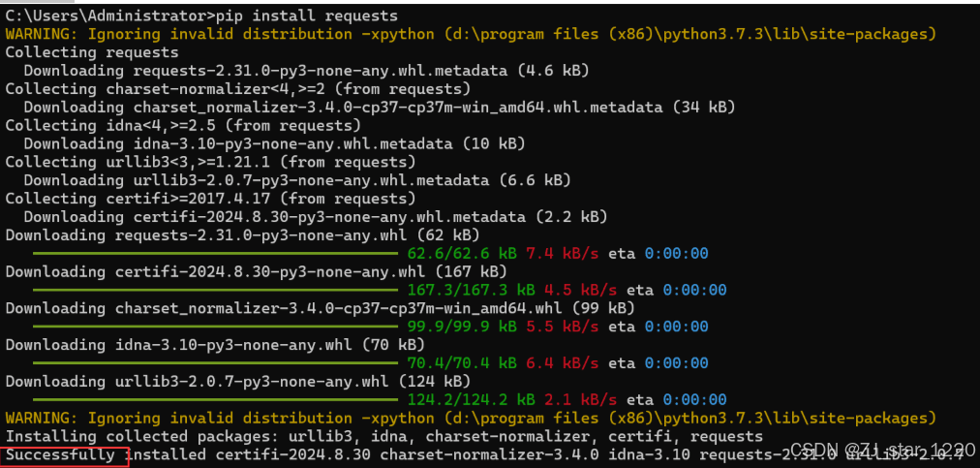The height and width of the screenshot is (468, 980).
Task: Click the idna download progress bar
Action: click(x=215, y=363)
